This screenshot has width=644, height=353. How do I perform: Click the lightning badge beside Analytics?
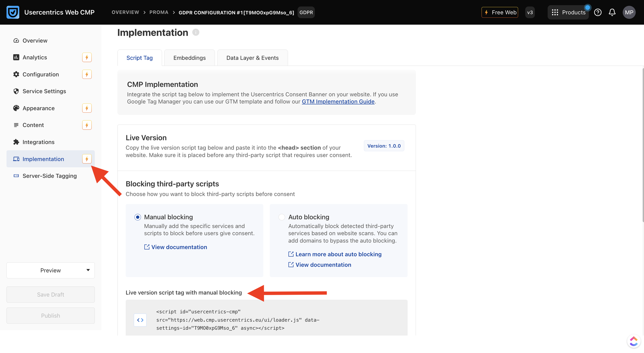click(87, 57)
